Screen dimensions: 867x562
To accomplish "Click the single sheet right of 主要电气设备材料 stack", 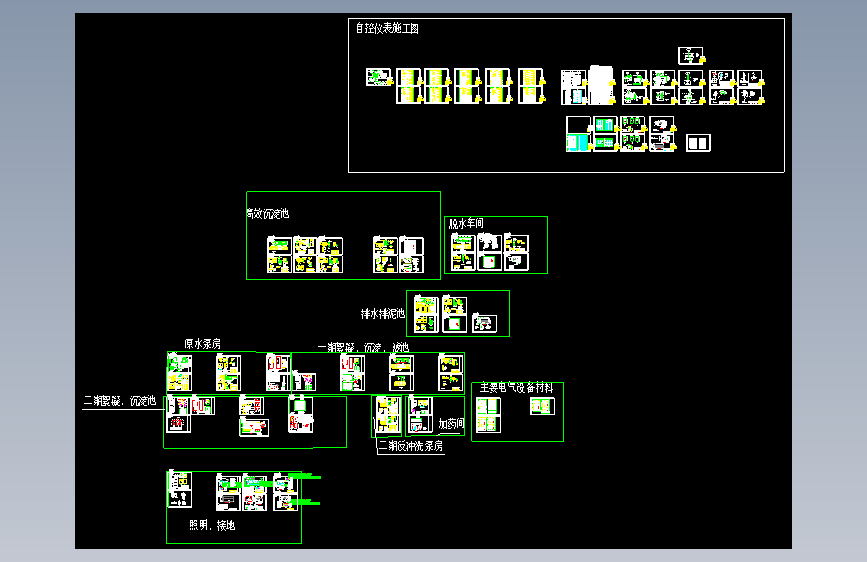I will click(x=542, y=406).
